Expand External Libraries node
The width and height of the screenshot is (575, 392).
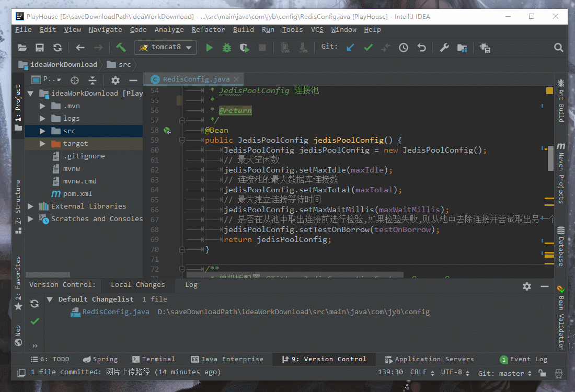tap(31, 206)
